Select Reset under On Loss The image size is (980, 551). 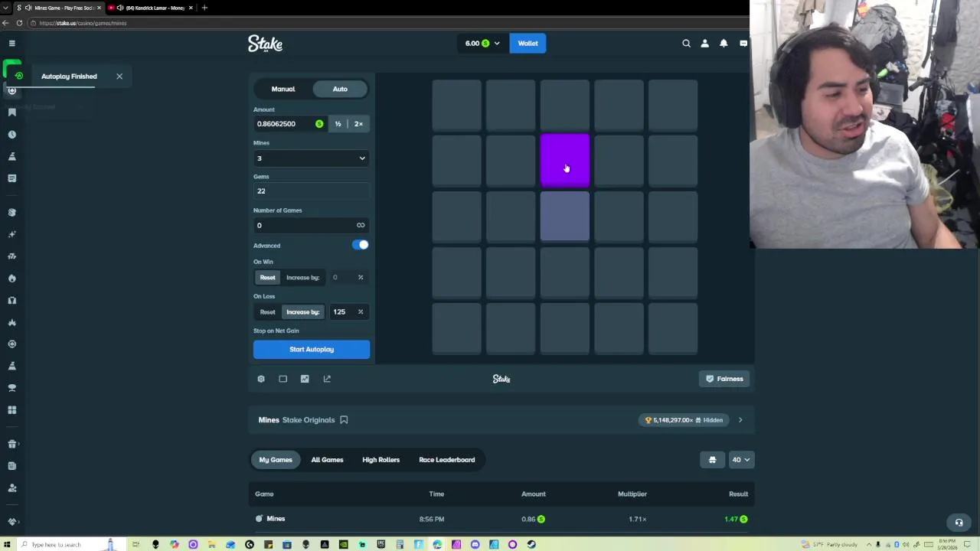(267, 312)
